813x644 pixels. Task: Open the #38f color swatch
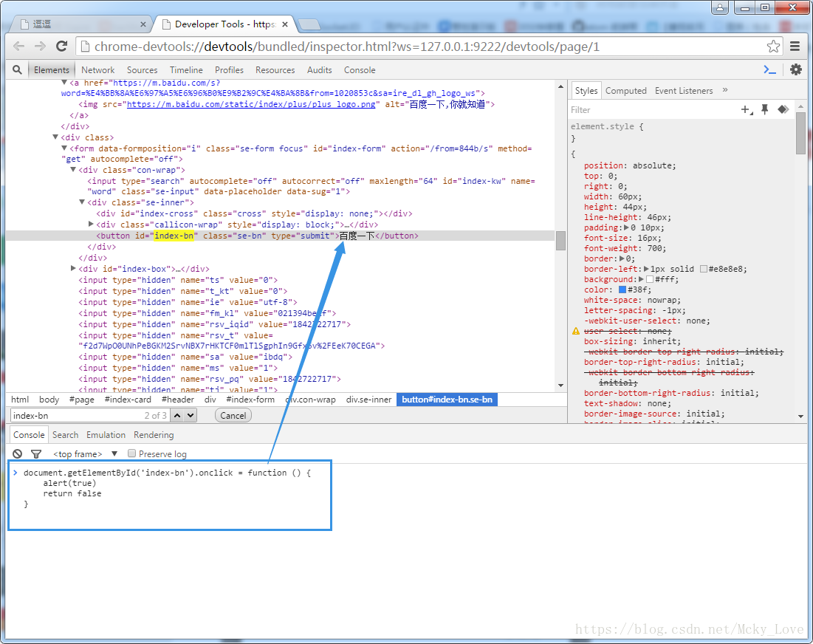[622, 290]
